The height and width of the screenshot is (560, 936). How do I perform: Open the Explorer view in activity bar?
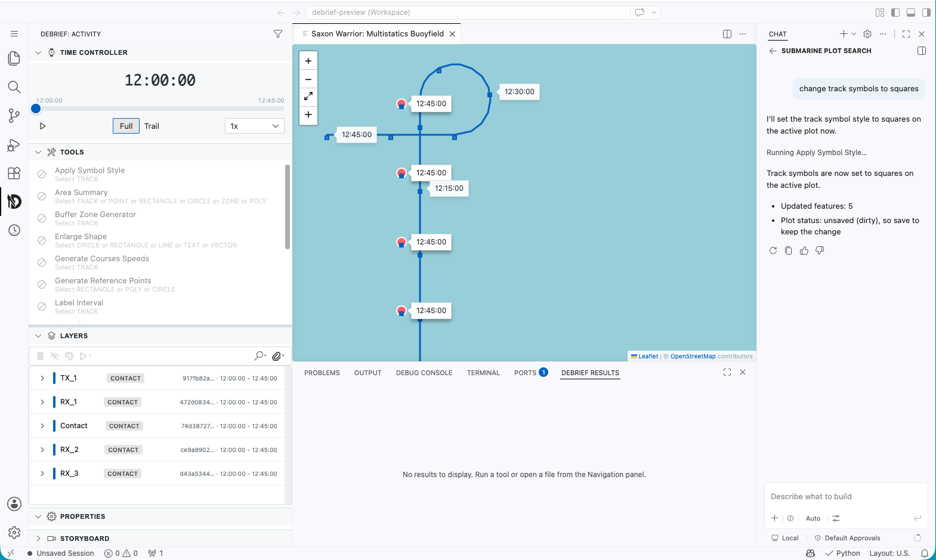14,58
